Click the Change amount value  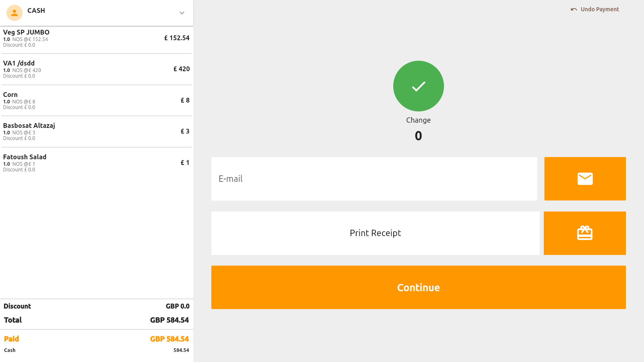tap(418, 136)
